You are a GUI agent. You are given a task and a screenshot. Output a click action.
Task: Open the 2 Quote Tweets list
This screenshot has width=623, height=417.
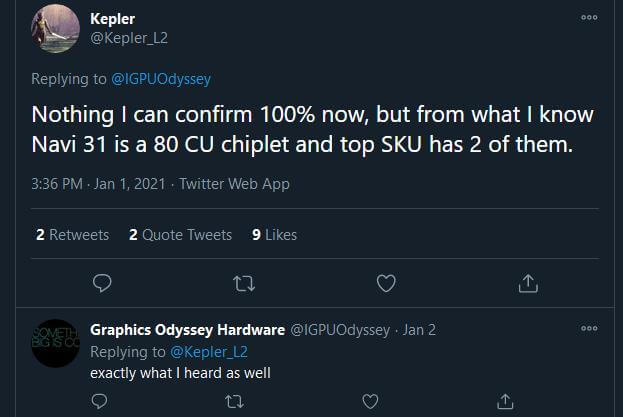180,235
